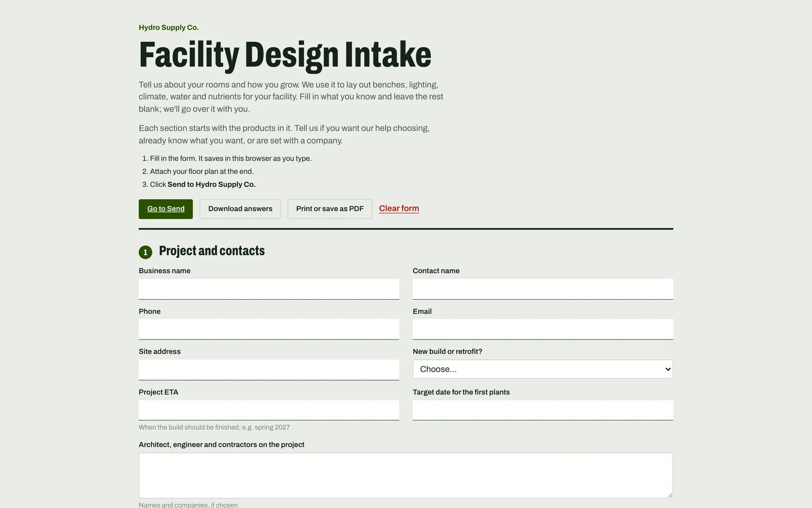This screenshot has height=508, width=812.
Task: Click the 'Names and companies, if chosen' hint
Action: (x=188, y=505)
